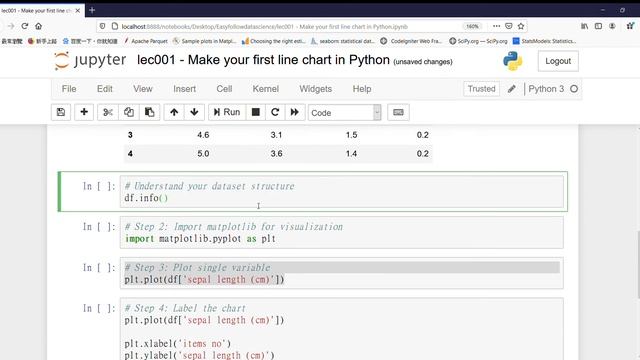Cut selected cells with the scissors icon
640x360 pixels.
[x=108, y=112]
